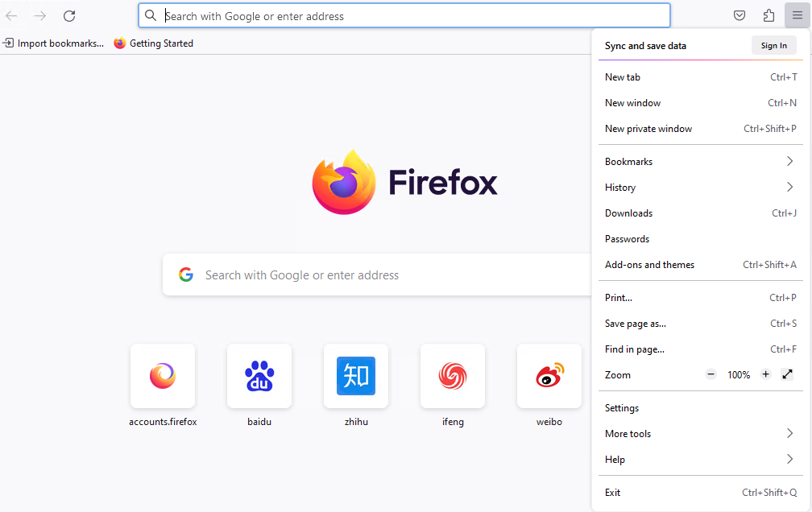The image size is (812, 512).
Task: Click the center Google search box
Action: click(377, 275)
